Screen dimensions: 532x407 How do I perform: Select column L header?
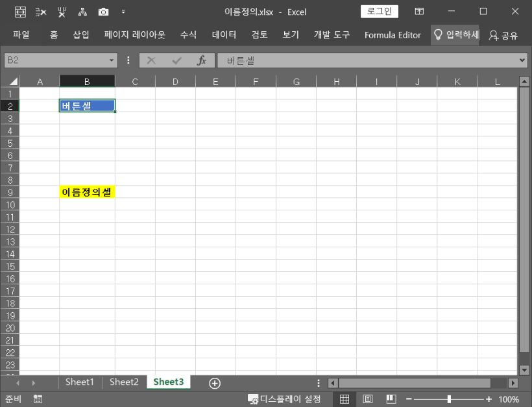click(498, 82)
